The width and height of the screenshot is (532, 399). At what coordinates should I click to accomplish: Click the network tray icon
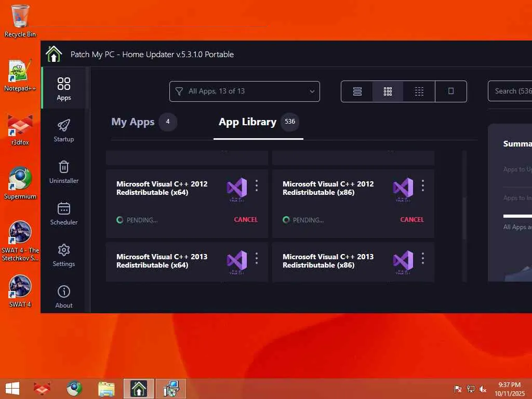471,389
